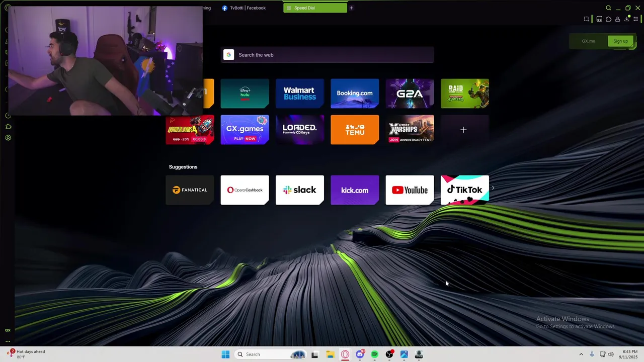Image resolution: width=644 pixels, height=362 pixels.
Task: Open the kick.com suggestion tile
Action: [x=355, y=190]
